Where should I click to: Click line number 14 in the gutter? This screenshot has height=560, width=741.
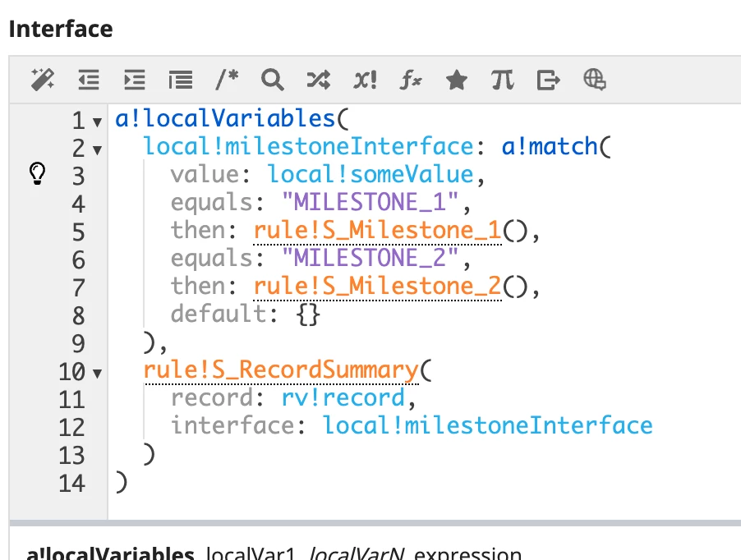[x=71, y=484]
